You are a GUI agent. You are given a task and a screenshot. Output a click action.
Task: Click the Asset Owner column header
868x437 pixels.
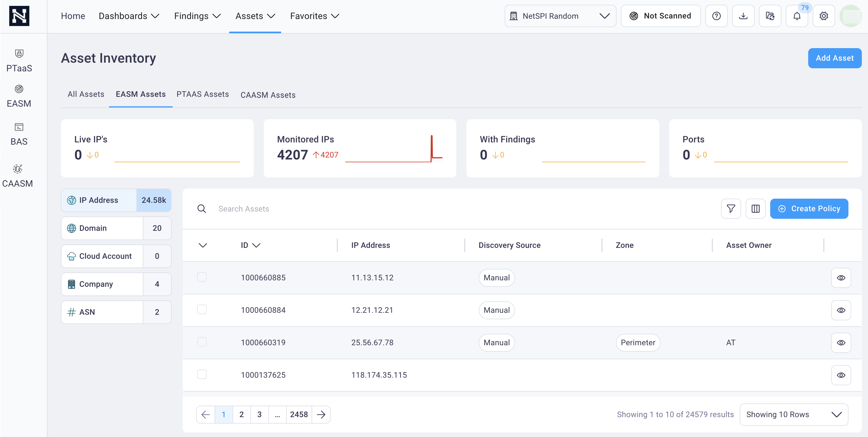748,245
